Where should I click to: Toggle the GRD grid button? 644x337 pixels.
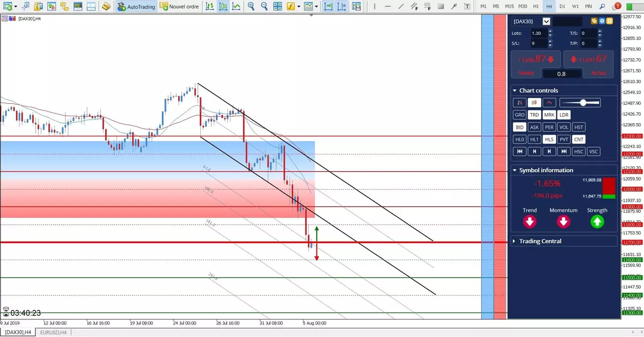tap(520, 115)
